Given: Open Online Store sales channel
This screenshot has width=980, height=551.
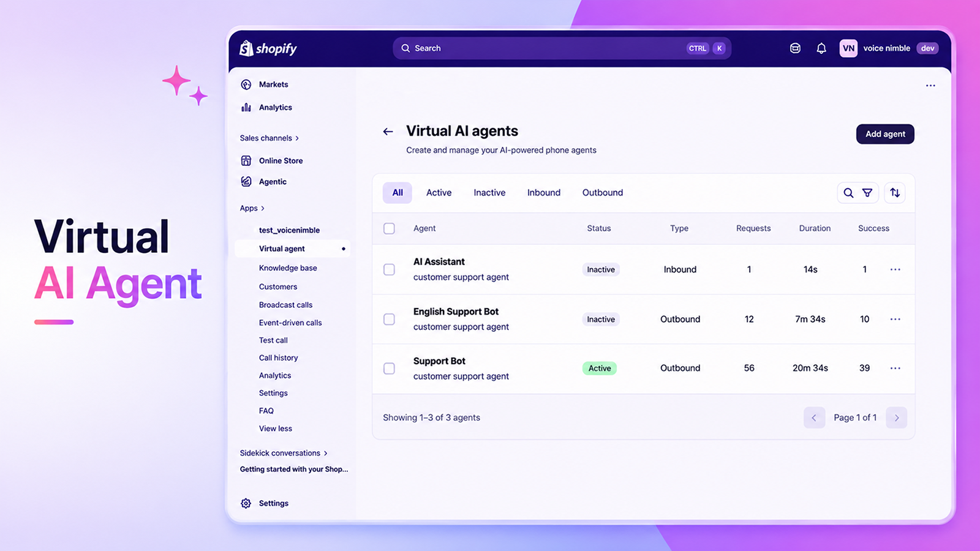Looking at the screenshot, I should [281, 160].
